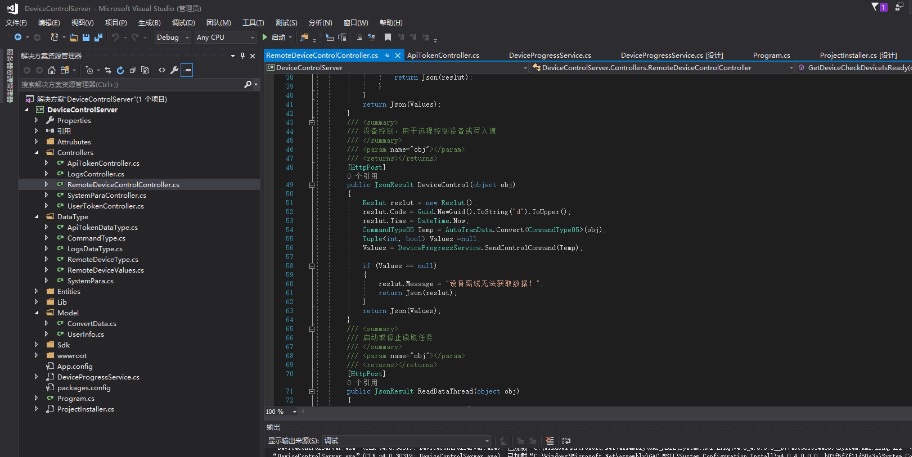Open Properties wrench icon in Solution Explorer
This screenshot has height=457, width=912.
(x=174, y=70)
